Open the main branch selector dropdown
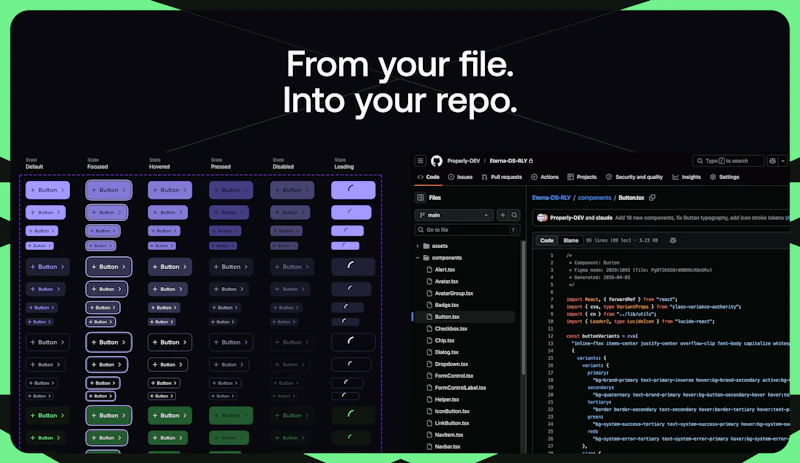The height and width of the screenshot is (463, 800). pyautogui.click(x=454, y=215)
